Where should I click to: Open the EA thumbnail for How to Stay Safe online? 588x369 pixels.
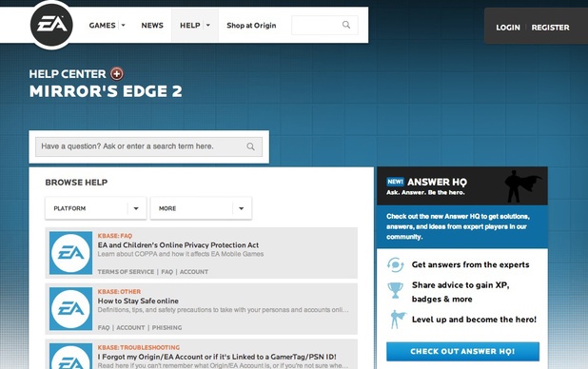70,309
